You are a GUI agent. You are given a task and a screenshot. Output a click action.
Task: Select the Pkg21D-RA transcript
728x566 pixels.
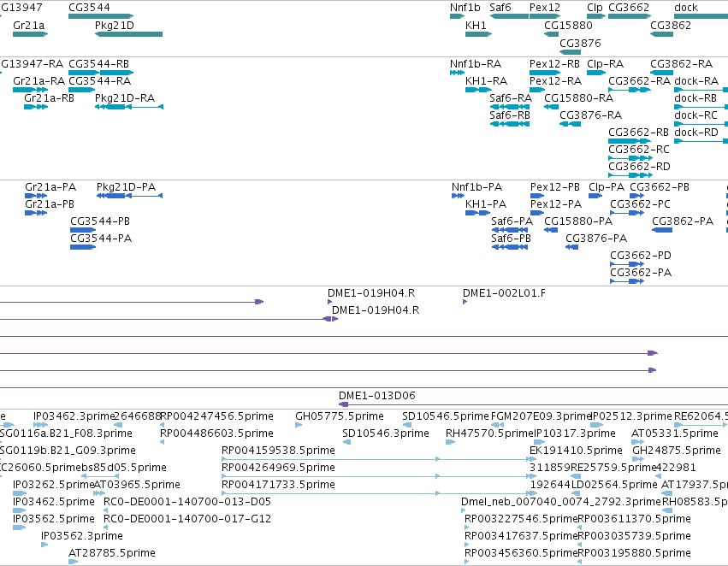coord(129,107)
